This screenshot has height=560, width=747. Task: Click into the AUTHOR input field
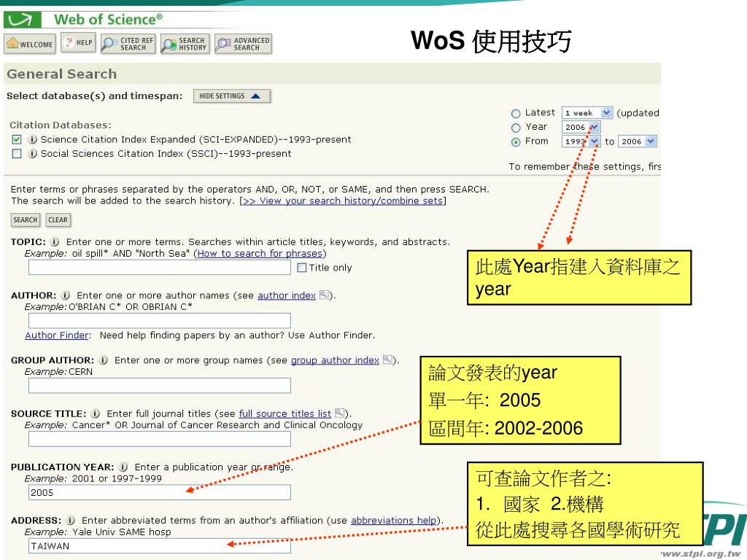[x=160, y=321]
